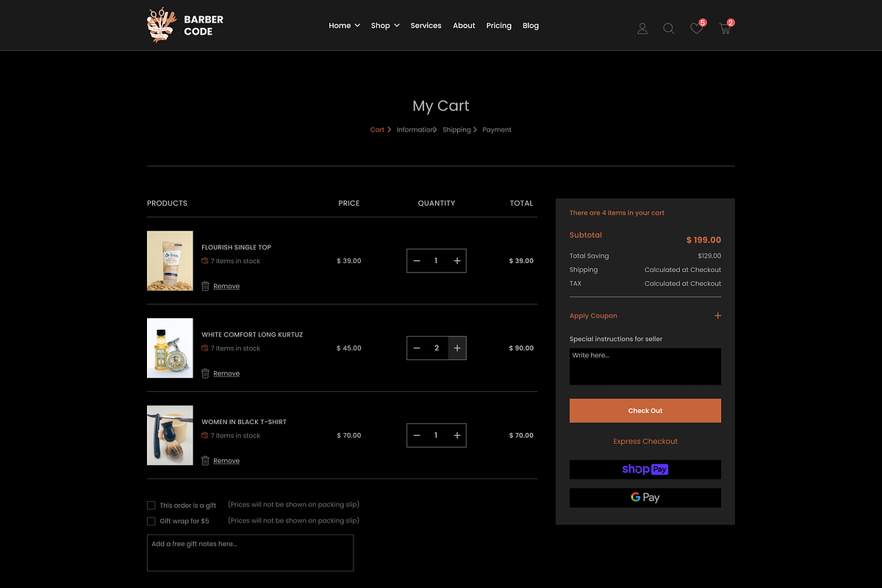Open Women in Black T-Shirt product thumbnail
Screen dimensions: 882x588
(170, 436)
